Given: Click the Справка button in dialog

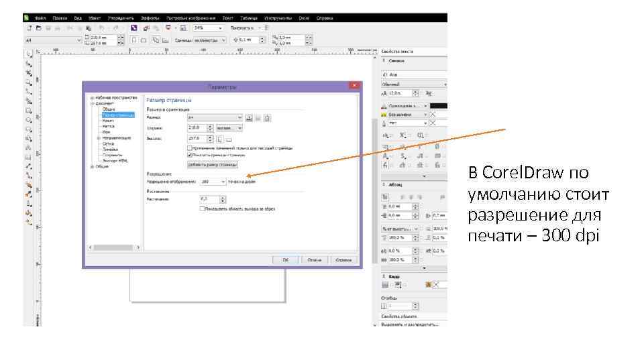Looking at the screenshot, I should 343,260.
